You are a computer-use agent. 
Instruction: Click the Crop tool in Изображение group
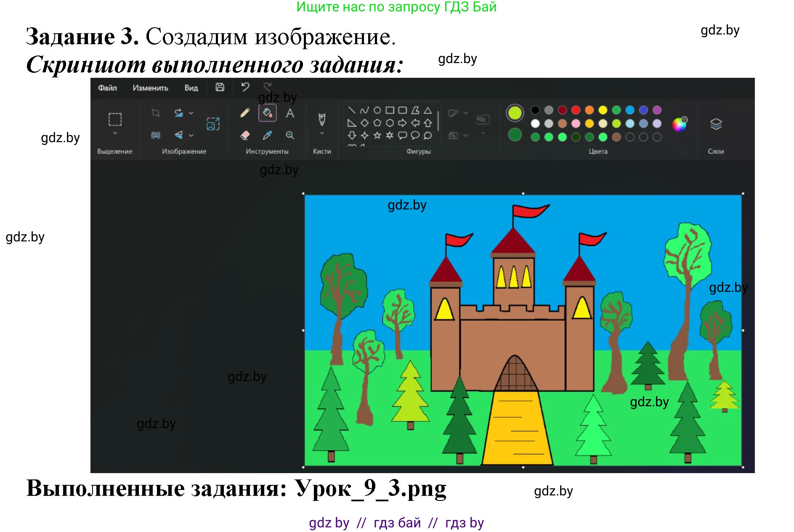click(156, 113)
